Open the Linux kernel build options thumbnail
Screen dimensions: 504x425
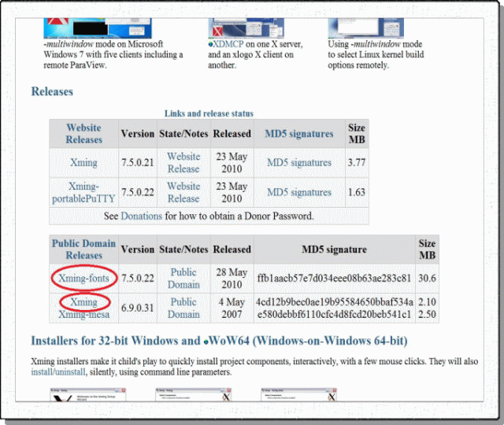pyautogui.click(x=365, y=28)
